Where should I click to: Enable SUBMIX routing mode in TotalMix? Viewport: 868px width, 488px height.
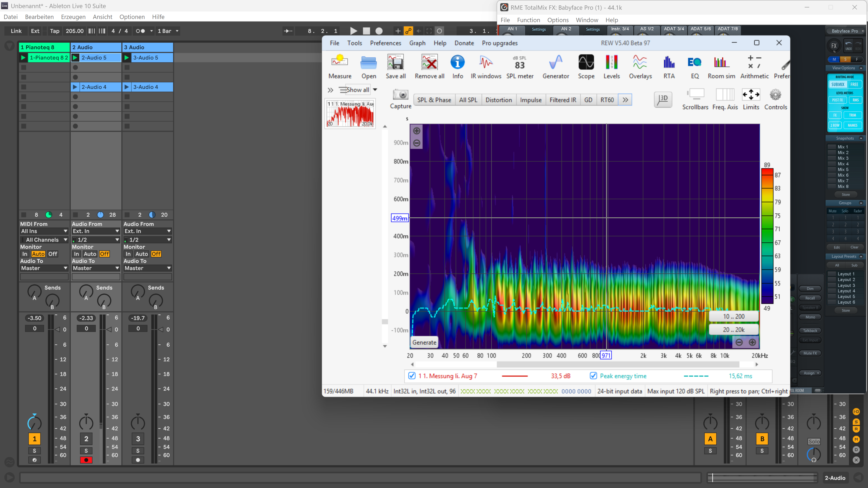click(x=838, y=84)
